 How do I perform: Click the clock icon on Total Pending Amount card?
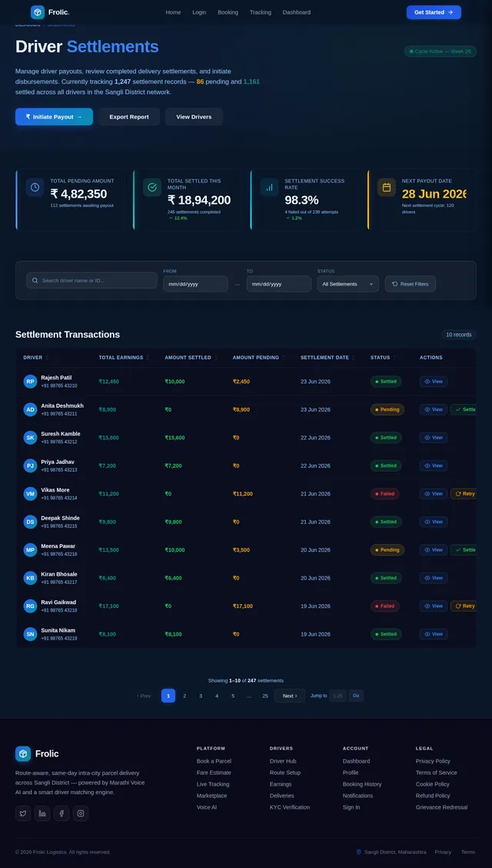coord(35,187)
